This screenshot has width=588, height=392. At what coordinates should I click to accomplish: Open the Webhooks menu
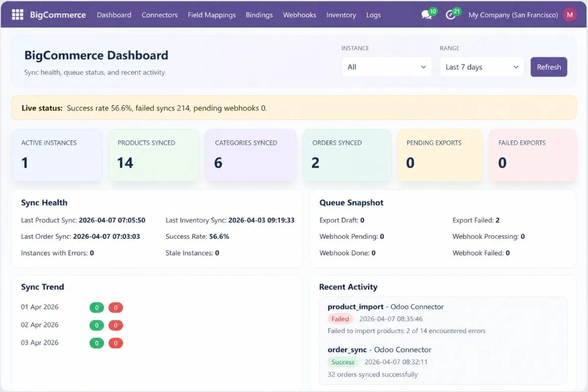tap(299, 15)
